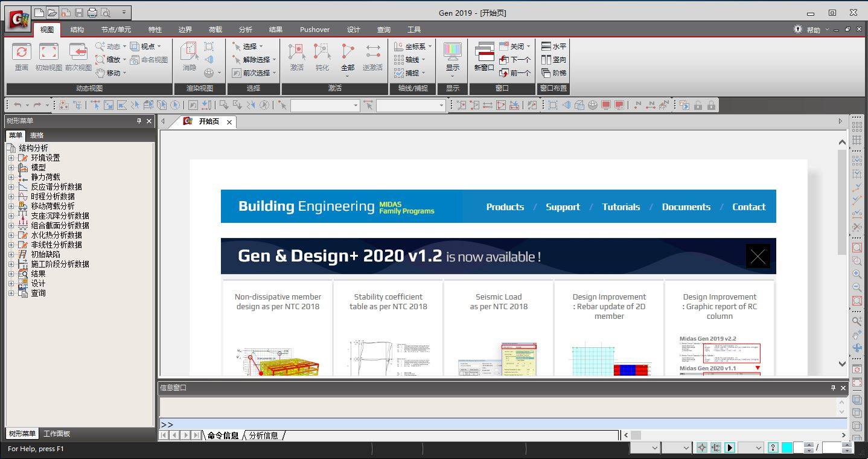Viewport: 868px width, 459px height.
Task: Click the play arrow icon in status bar
Action: (x=730, y=448)
